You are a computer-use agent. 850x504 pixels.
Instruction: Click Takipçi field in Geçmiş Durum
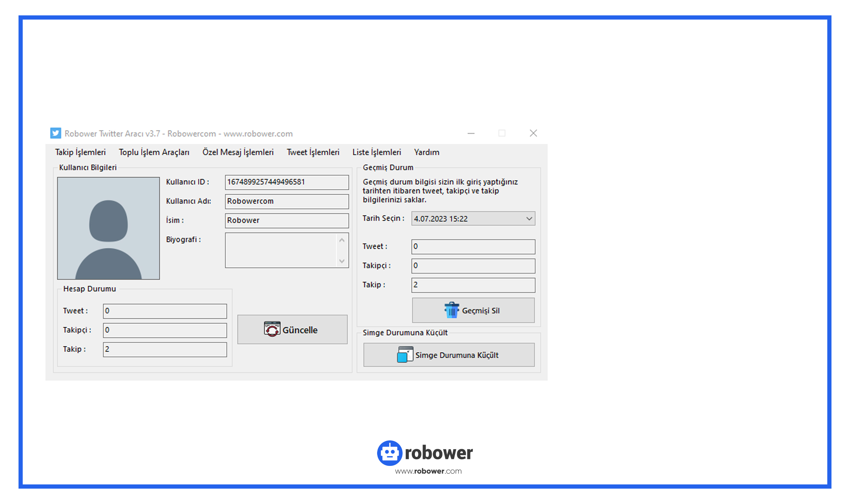[473, 266]
